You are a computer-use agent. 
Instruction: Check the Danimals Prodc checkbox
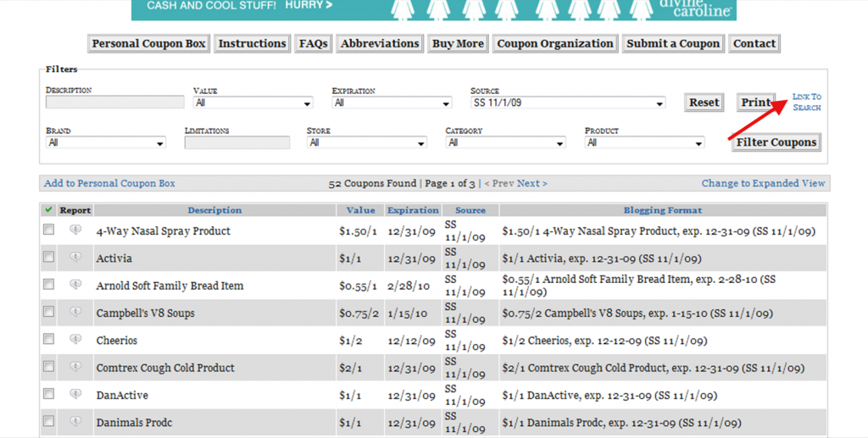[x=48, y=421]
